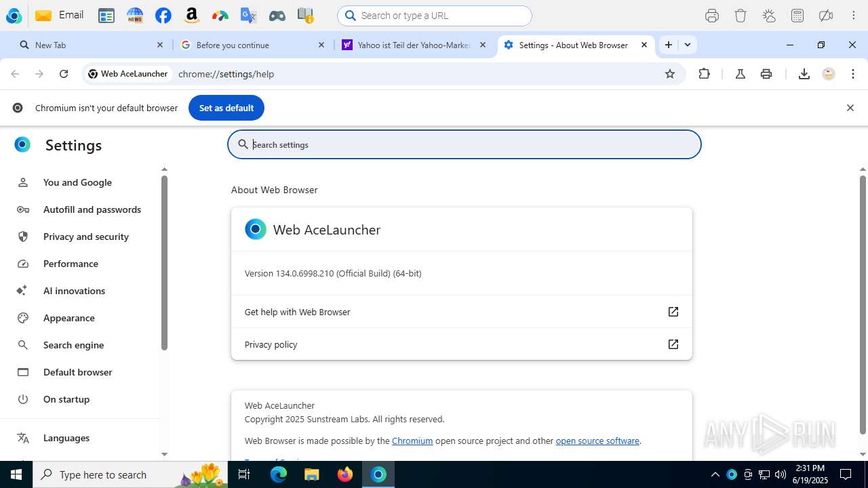
Task: Open the Amazon shortcut icon
Action: [x=192, y=16]
